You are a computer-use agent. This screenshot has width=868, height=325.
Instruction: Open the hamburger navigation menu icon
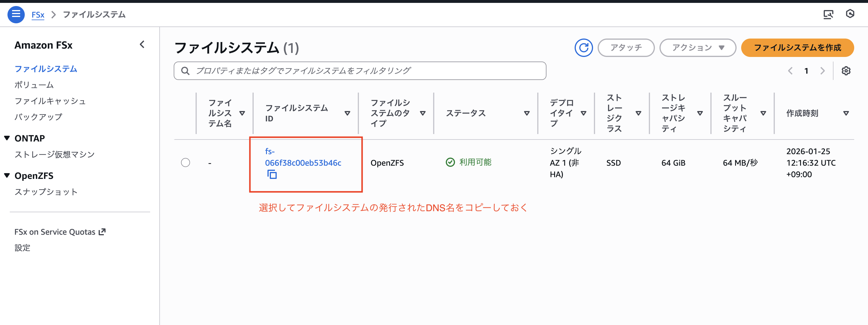[x=16, y=14]
